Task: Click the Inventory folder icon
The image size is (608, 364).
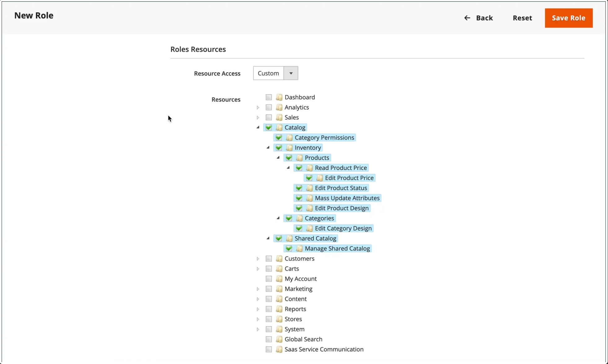Action: [289, 148]
